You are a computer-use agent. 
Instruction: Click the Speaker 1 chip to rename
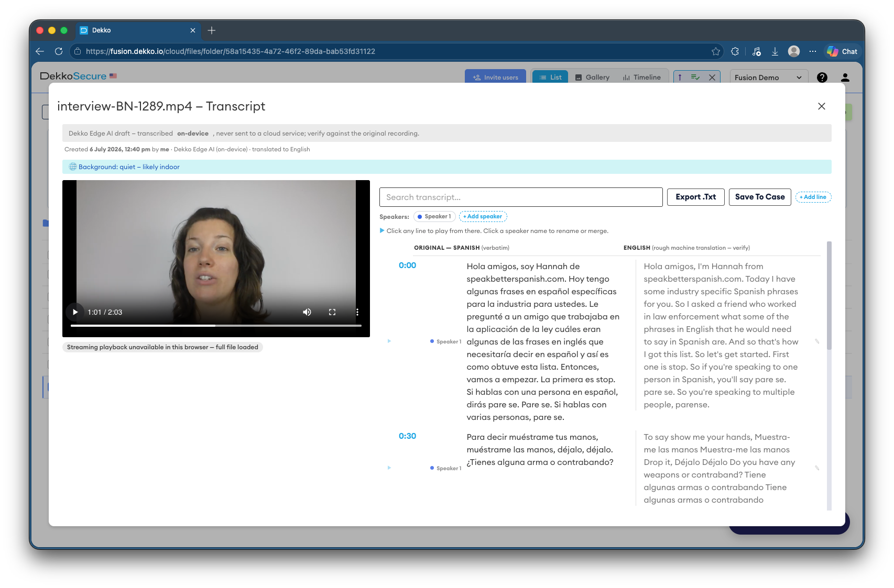[x=434, y=216]
